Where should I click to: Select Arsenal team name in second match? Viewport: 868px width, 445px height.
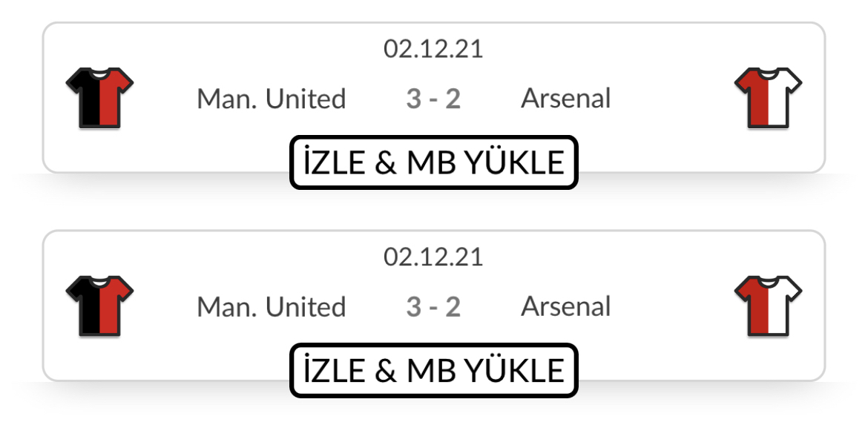tap(566, 306)
